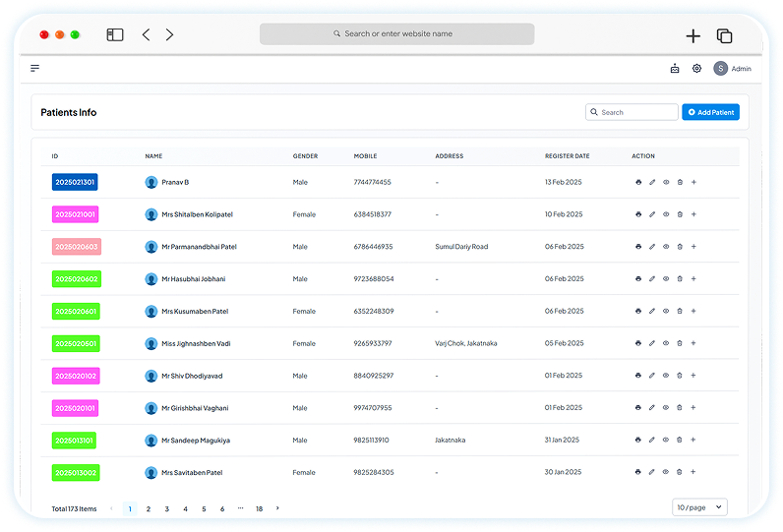This screenshot has width=783, height=532.
Task: Jump to last page 18
Action: coord(259,509)
